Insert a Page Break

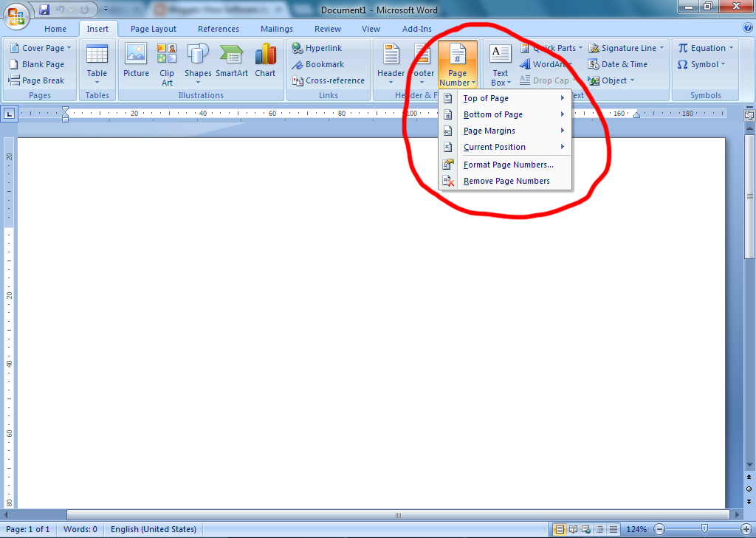click(x=38, y=80)
